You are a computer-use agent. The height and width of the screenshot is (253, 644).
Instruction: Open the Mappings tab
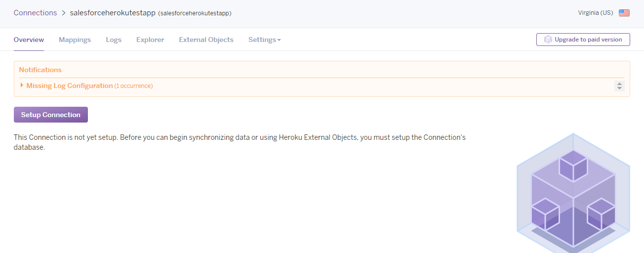(x=75, y=40)
